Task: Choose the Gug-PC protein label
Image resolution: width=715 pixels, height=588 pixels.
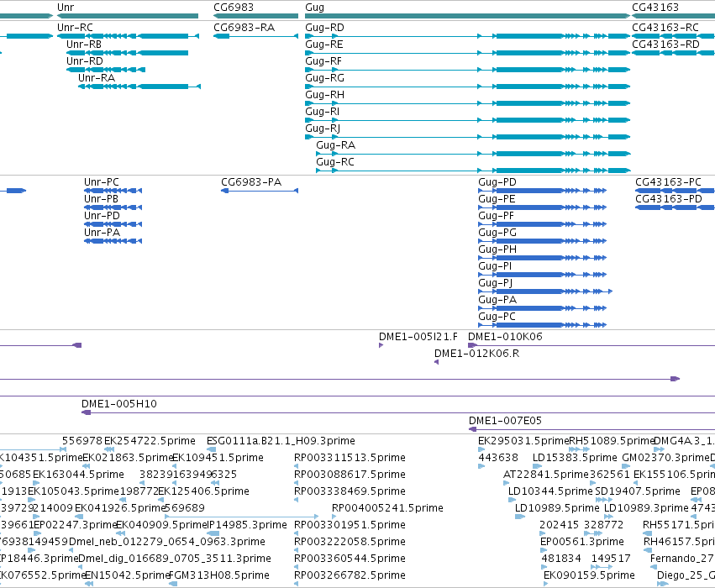Action: 497,317
